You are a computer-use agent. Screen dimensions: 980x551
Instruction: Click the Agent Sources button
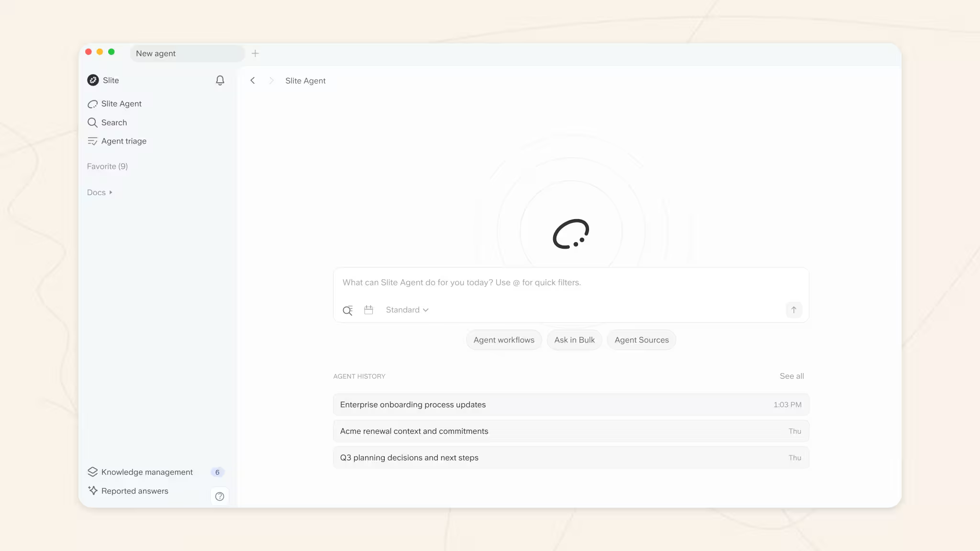[x=642, y=340]
